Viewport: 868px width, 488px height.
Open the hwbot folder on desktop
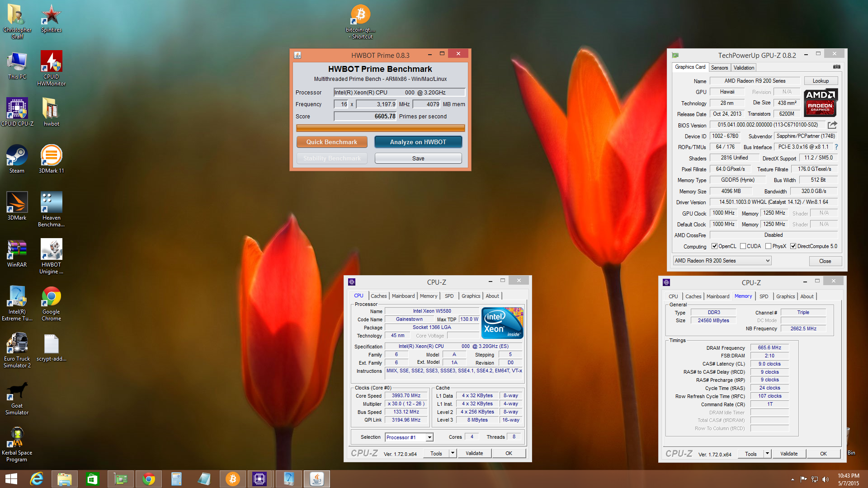point(51,112)
